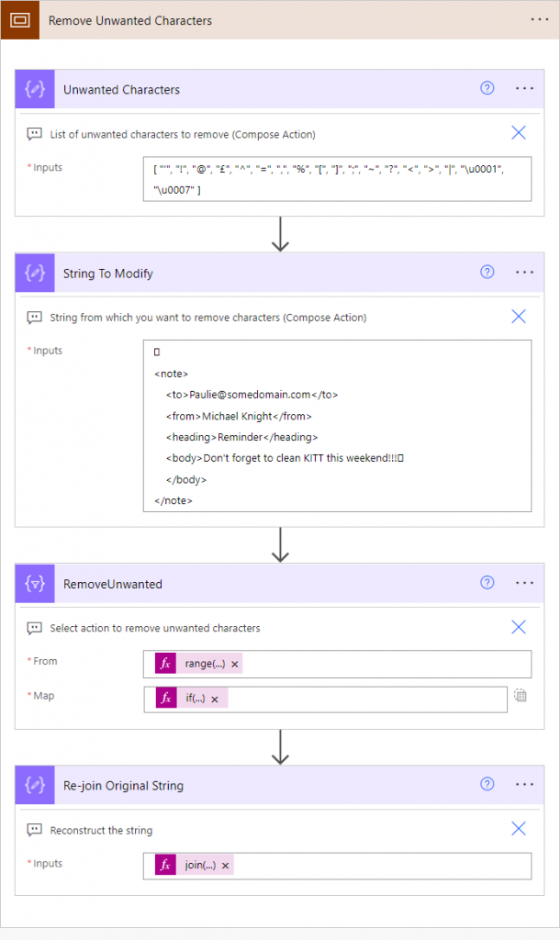Open the if() expression in the Map field

tap(190, 698)
